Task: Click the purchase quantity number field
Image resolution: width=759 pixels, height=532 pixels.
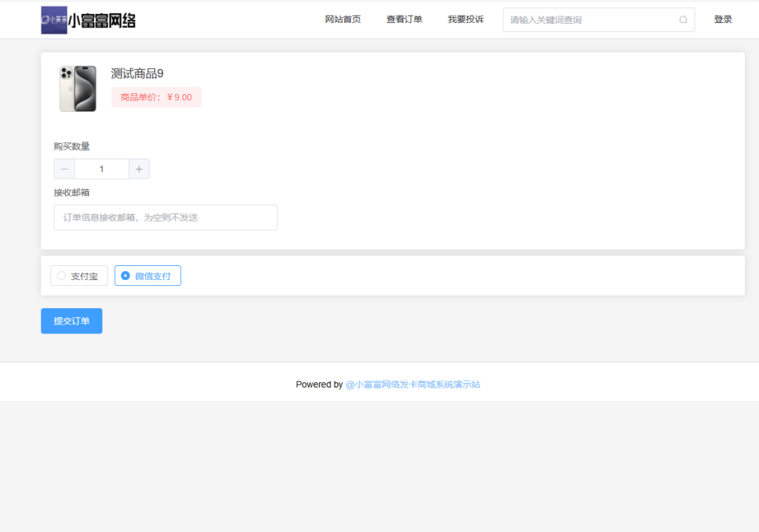Action: pos(102,169)
